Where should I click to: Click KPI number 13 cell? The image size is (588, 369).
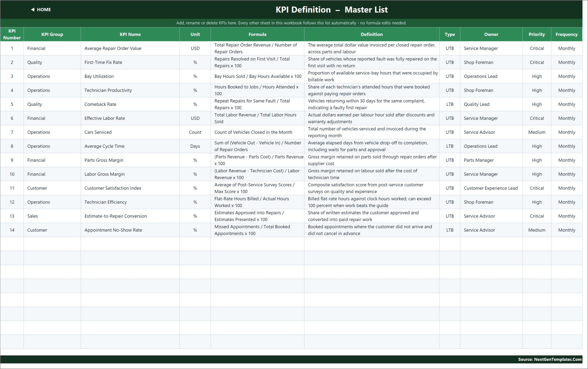[12, 216]
